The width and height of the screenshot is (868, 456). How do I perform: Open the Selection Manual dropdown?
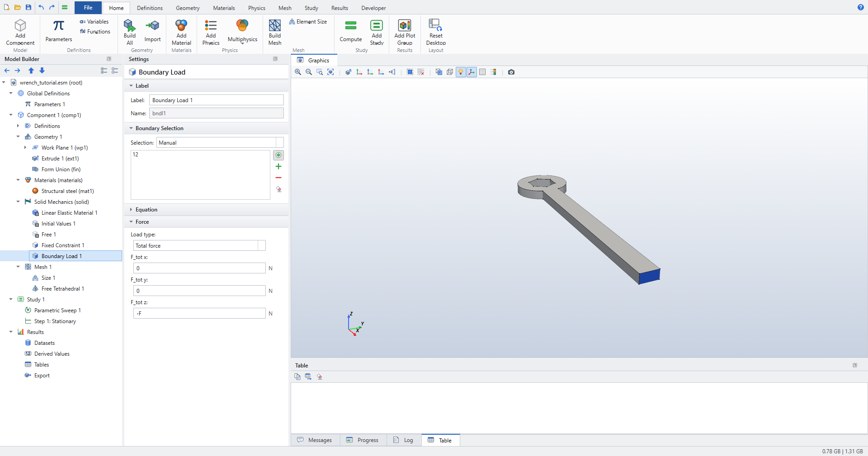click(220, 143)
